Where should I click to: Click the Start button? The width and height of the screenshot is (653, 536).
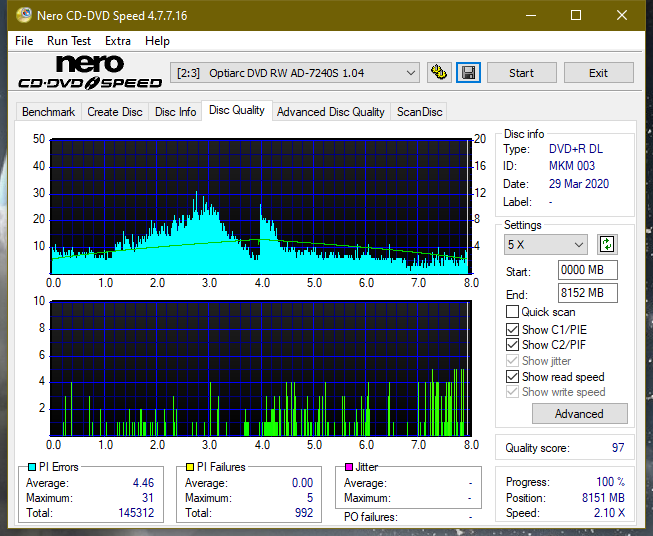click(x=521, y=73)
